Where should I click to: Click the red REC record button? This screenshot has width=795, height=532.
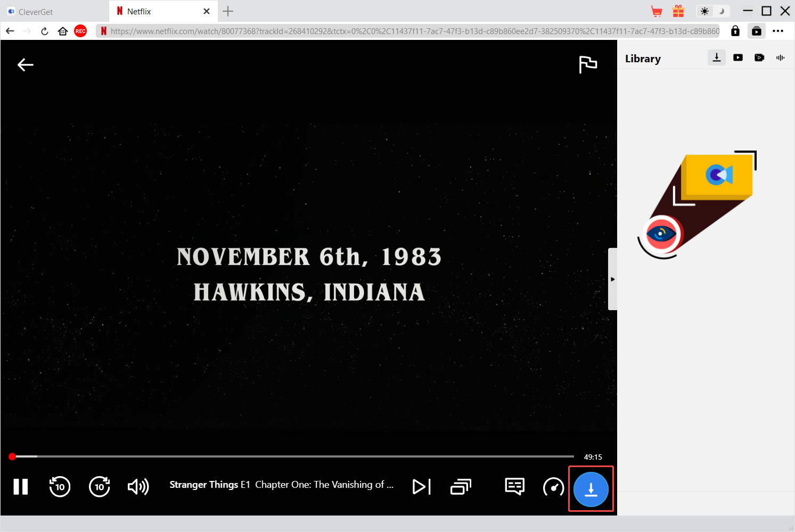tap(80, 31)
